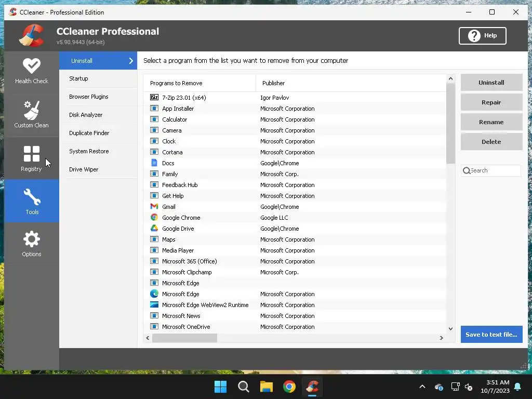532x399 pixels.
Task: Click the Delete button
Action: [491, 141]
